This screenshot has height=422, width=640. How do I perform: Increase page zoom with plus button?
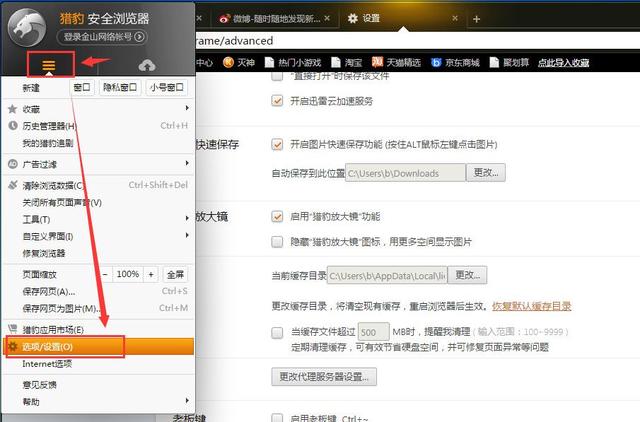tap(151, 274)
